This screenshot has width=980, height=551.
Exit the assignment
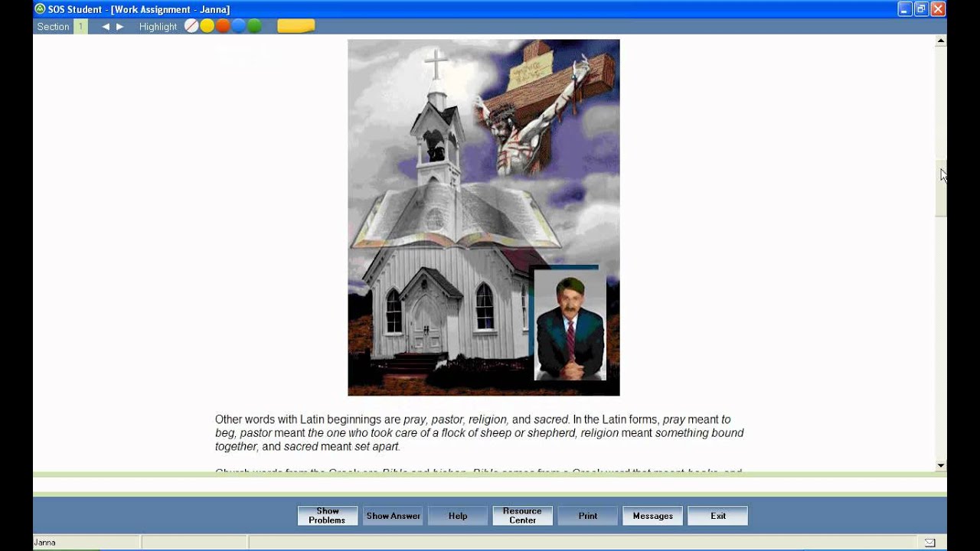[x=718, y=516]
